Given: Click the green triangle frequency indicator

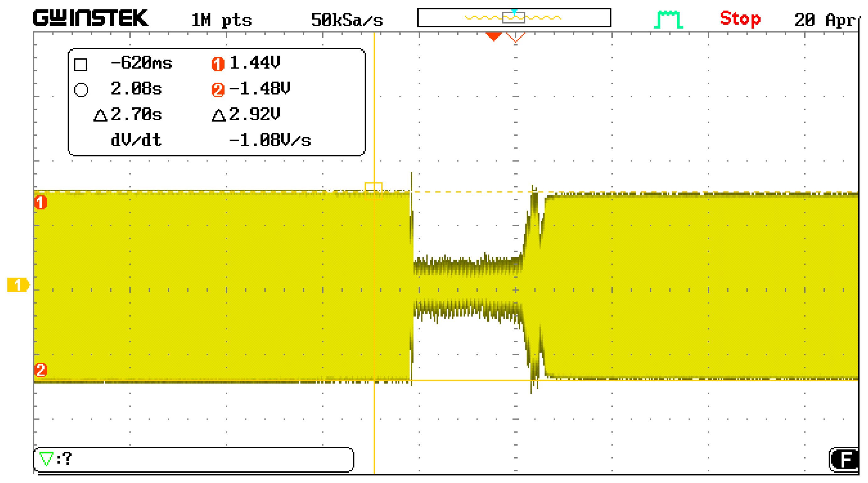Looking at the screenshot, I should [x=46, y=459].
